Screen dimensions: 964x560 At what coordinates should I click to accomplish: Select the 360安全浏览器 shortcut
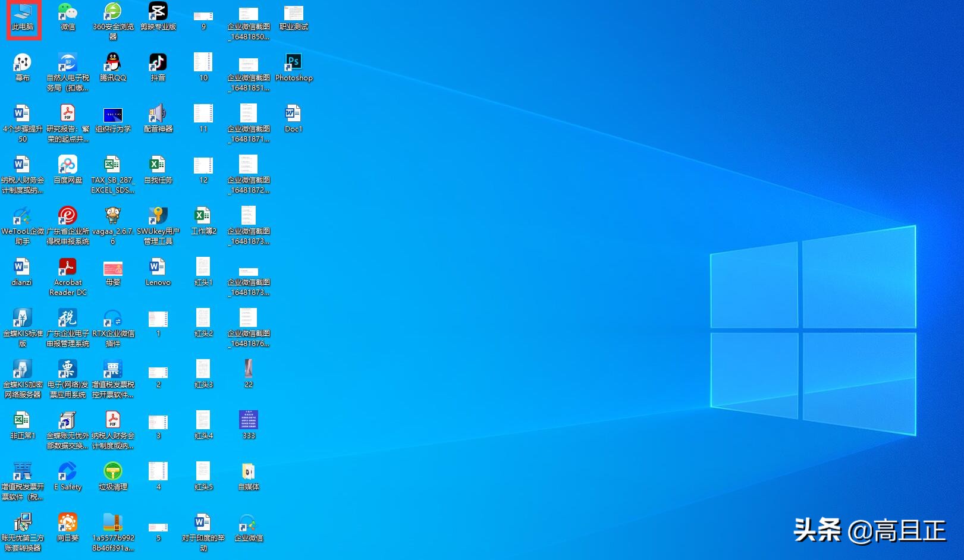coord(113,21)
